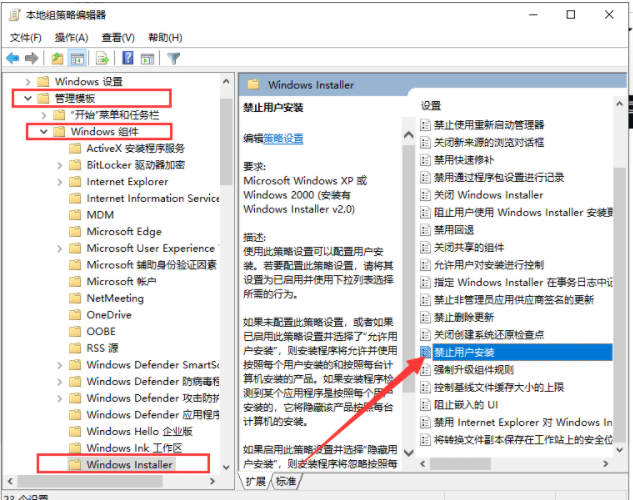This screenshot has height=500, width=633.
Task: Click the policy icon beside 阻止嵌入的 UI
Action: click(x=425, y=404)
